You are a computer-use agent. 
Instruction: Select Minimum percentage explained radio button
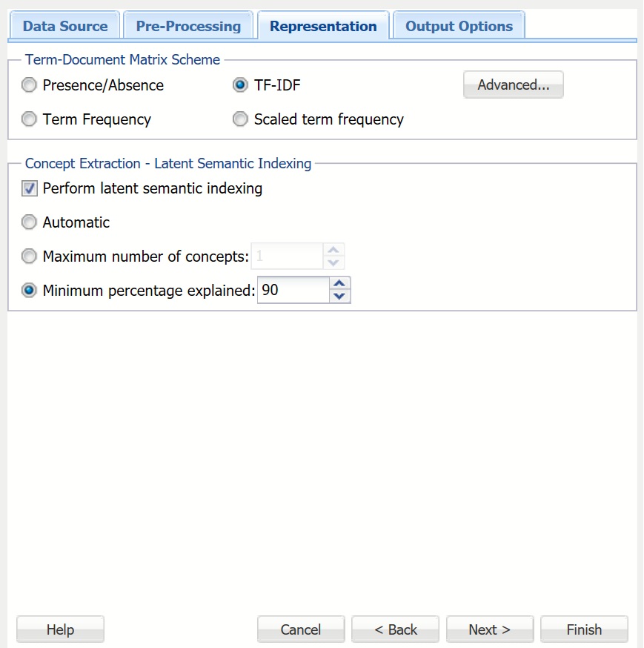pyautogui.click(x=29, y=291)
